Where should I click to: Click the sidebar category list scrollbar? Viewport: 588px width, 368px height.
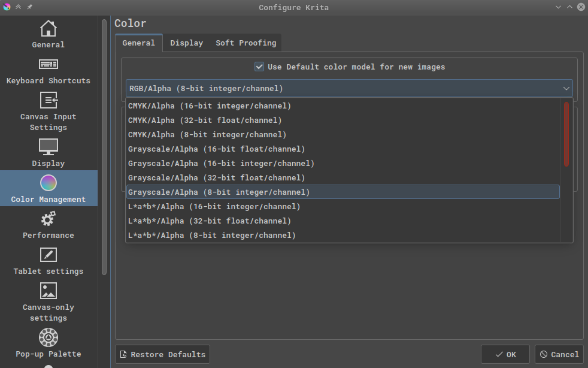(x=104, y=147)
